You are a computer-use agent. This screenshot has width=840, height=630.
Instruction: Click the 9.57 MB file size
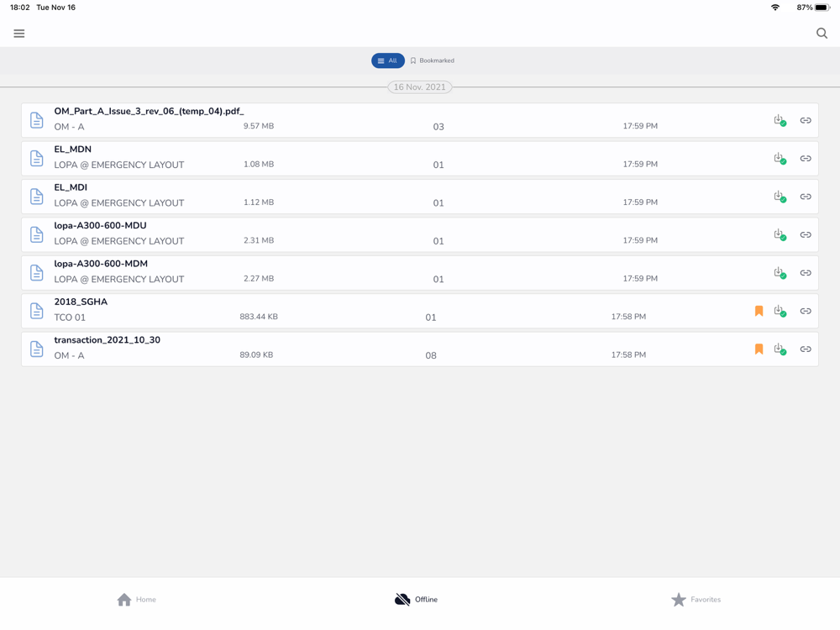point(259,126)
